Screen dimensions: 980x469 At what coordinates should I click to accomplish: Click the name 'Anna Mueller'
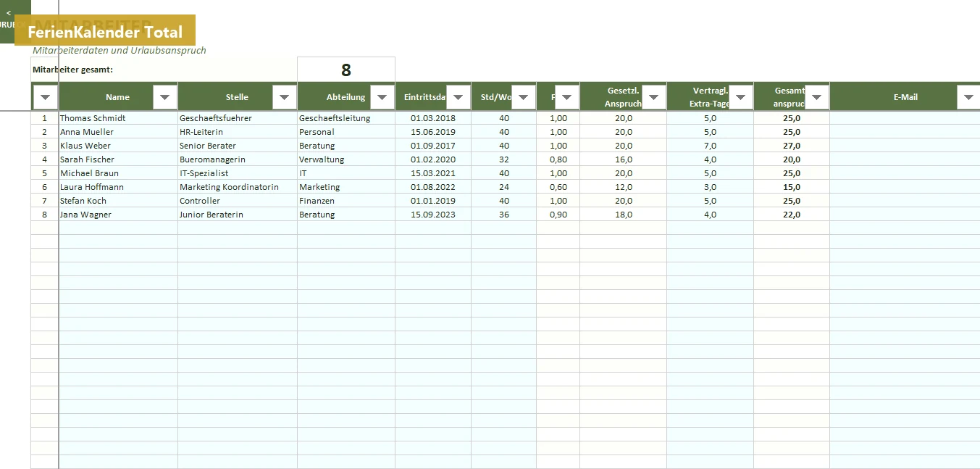tap(118, 132)
